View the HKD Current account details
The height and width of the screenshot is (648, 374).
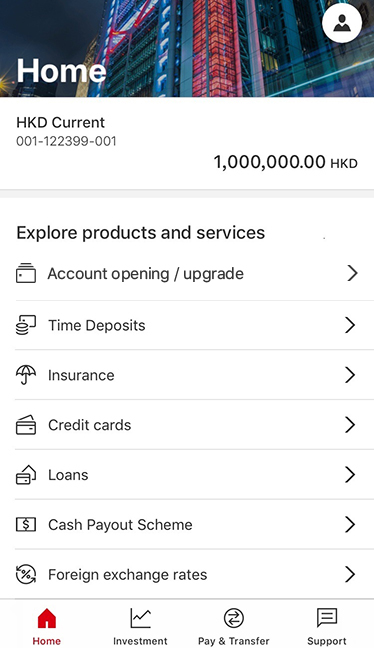[x=187, y=143]
